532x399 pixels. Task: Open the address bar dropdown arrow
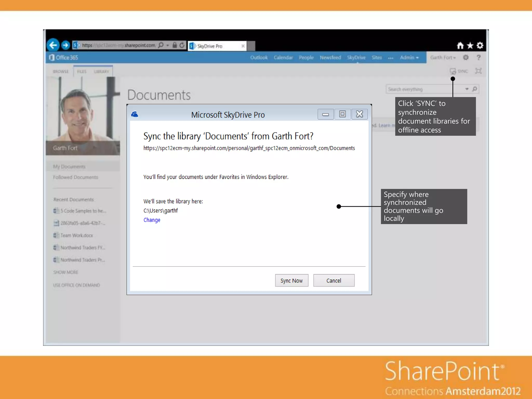click(x=168, y=45)
